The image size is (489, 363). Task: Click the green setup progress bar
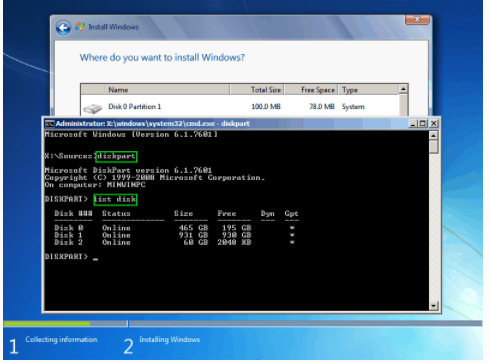[47, 323]
